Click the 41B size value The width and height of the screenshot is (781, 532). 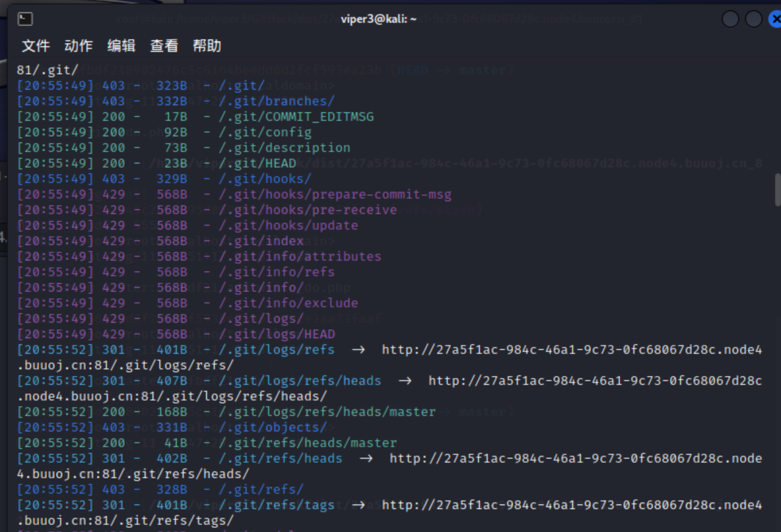tap(176, 443)
